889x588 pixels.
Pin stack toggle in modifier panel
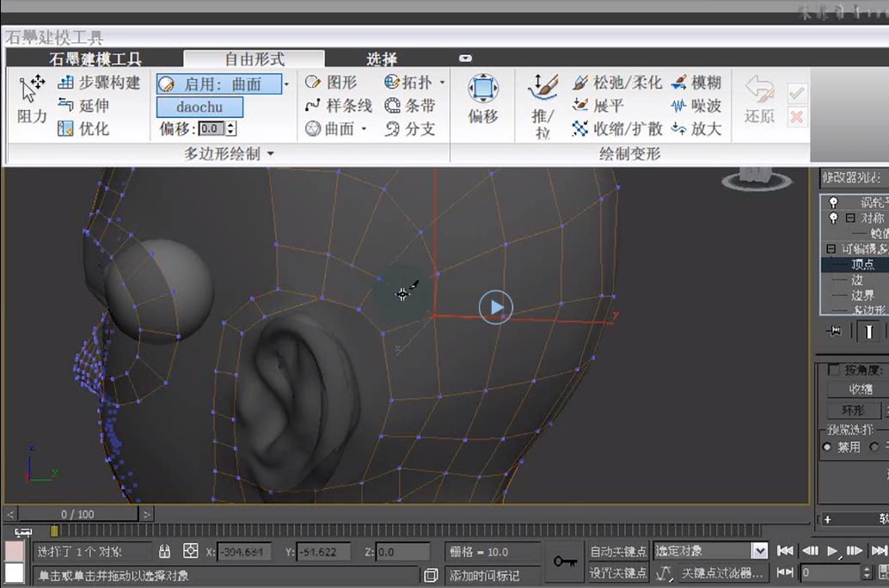click(x=834, y=331)
